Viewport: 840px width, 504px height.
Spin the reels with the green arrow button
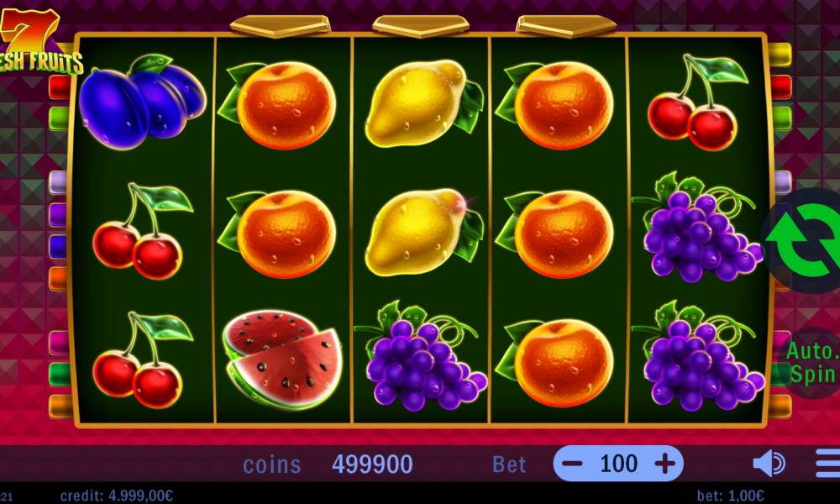click(x=802, y=240)
